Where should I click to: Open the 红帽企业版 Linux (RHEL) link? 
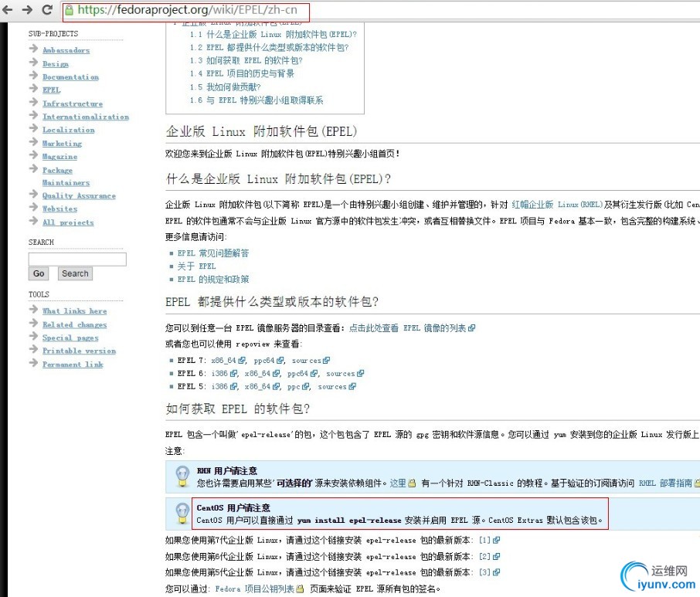coord(557,205)
